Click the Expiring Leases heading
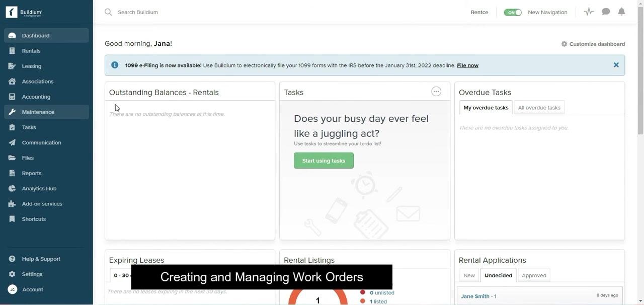 tap(137, 260)
